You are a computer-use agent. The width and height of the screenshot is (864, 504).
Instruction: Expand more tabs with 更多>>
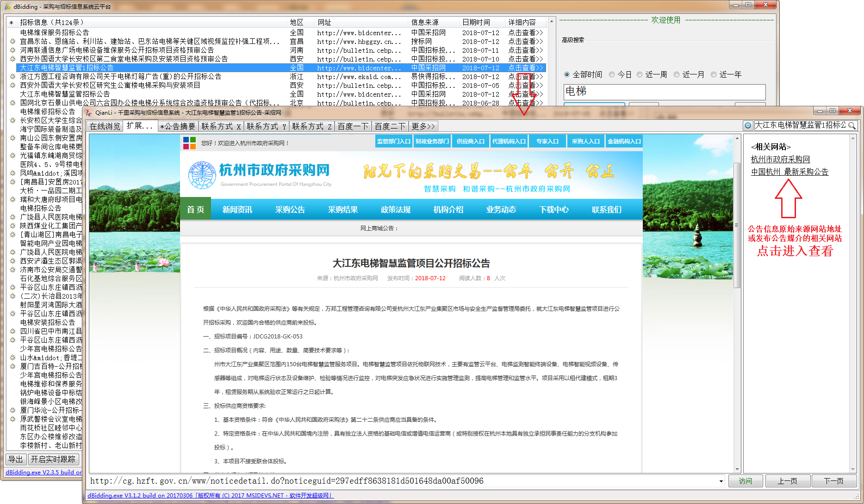point(423,126)
